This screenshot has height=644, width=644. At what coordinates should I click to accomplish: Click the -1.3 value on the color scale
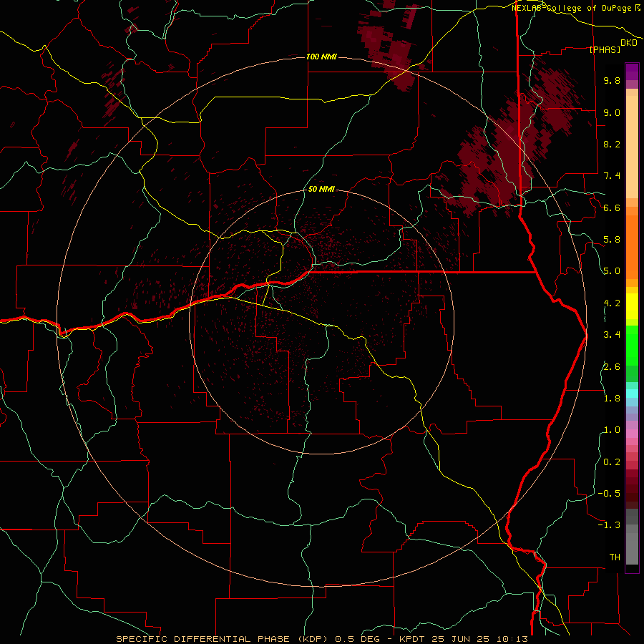[x=609, y=525]
